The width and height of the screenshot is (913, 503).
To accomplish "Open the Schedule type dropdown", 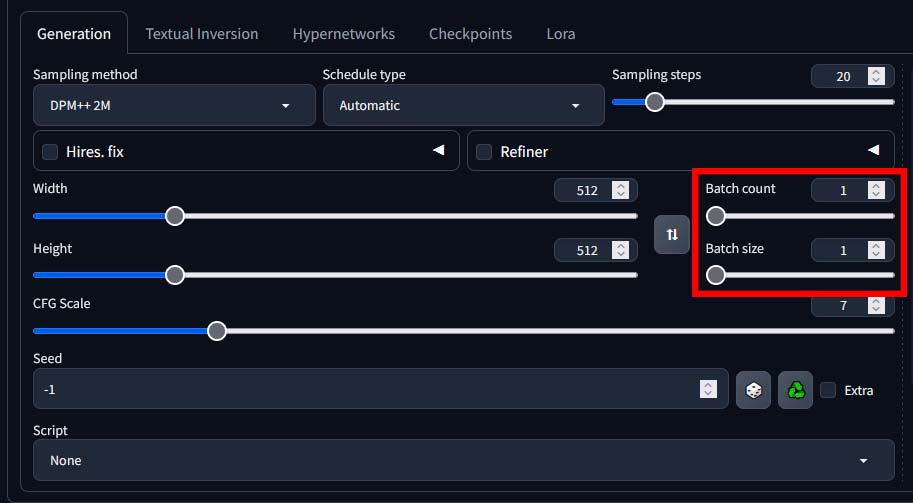I will pyautogui.click(x=463, y=105).
